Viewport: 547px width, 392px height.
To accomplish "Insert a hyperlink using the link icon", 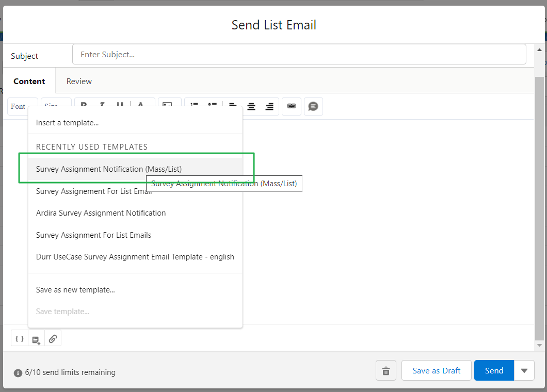I will click(291, 106).
